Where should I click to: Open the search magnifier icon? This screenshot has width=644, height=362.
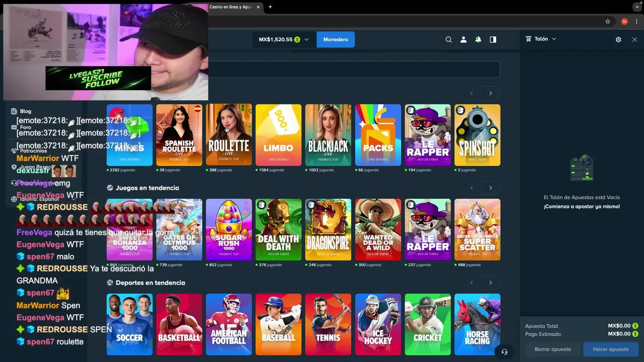coord(449,40)
